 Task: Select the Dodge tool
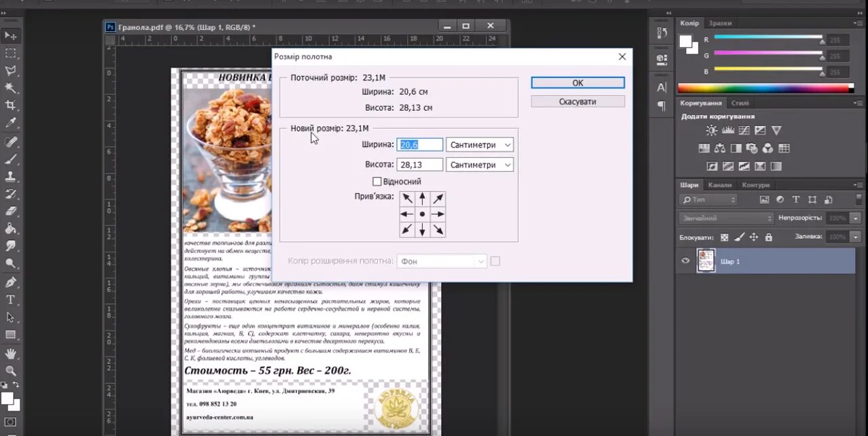pyautogui.click(x=11, y=263)
